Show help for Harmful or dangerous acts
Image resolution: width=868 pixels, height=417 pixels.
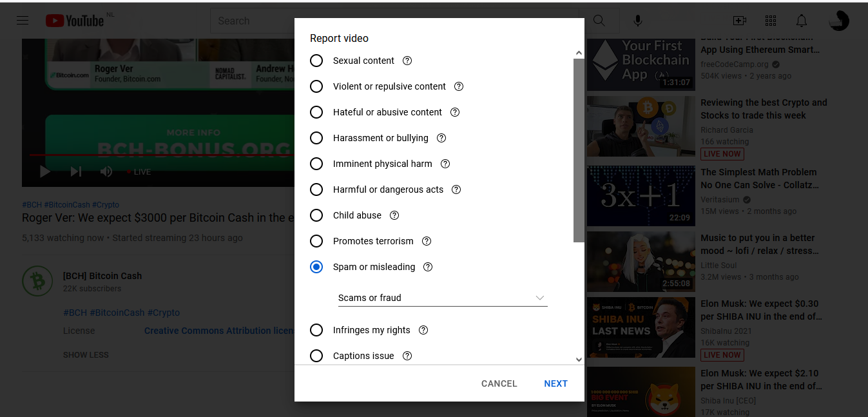(456, 189)
